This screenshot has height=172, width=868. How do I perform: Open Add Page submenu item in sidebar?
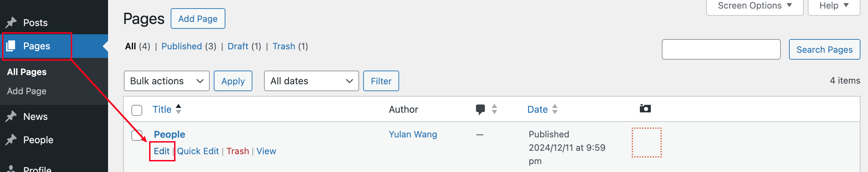pyautogui.click(x=27, y=91)
